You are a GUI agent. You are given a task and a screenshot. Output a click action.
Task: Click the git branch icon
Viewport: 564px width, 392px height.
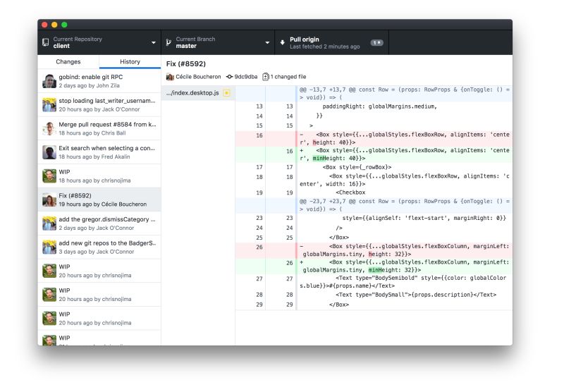(x=168, y=42)
